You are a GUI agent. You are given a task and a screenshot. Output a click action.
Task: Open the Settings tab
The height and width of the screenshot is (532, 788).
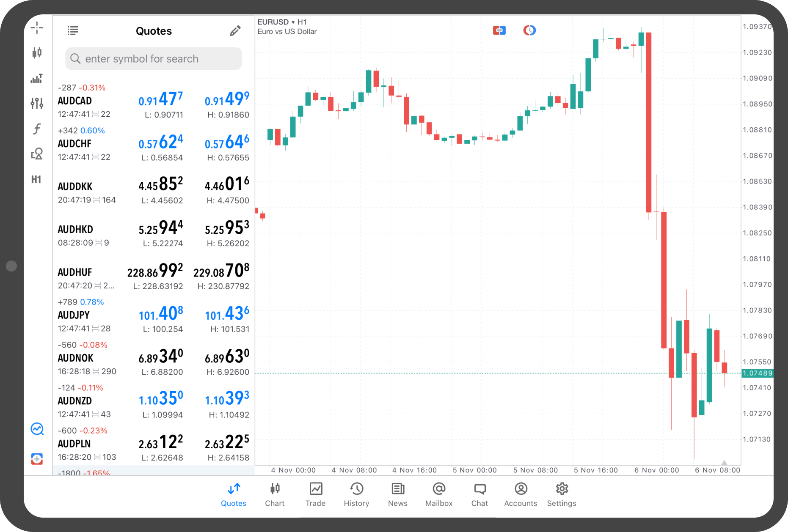(561, 494)
